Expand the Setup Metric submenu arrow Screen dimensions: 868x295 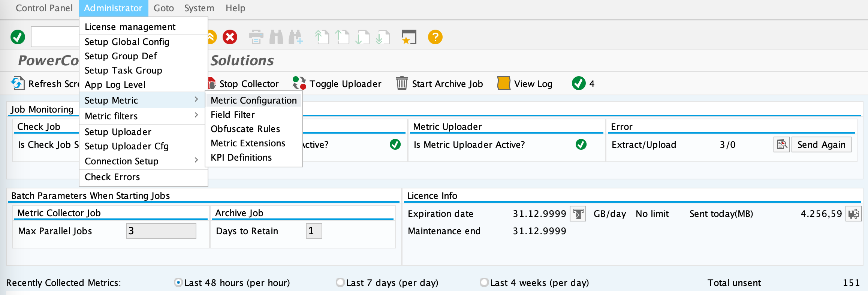coord(196,100)
